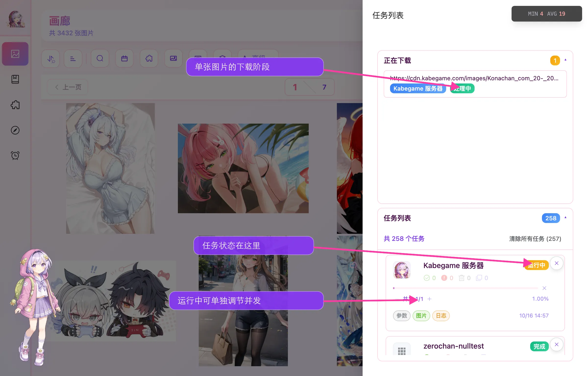Click the Kabegame task progress bar
Screen dimensions: 588x376
click(465, 288)
